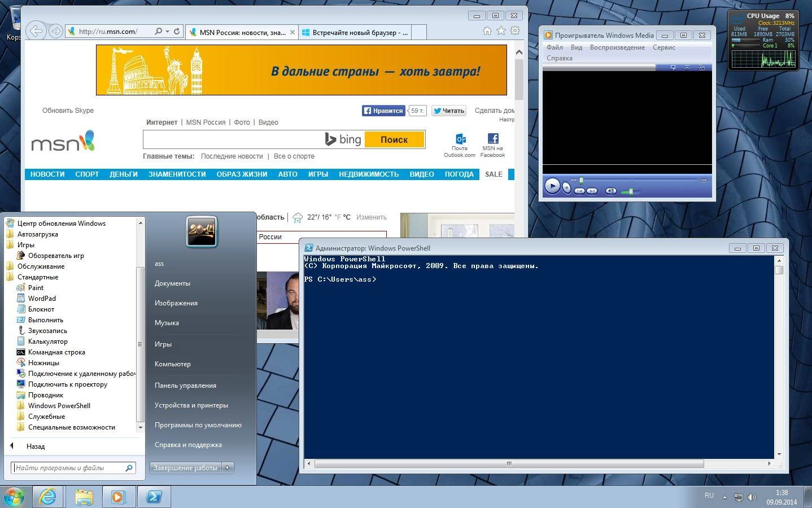Viewport: 812px width, 508px height.
Task: Switch to 'Встречайте новый браузер' tab
Action: point(355,32)
